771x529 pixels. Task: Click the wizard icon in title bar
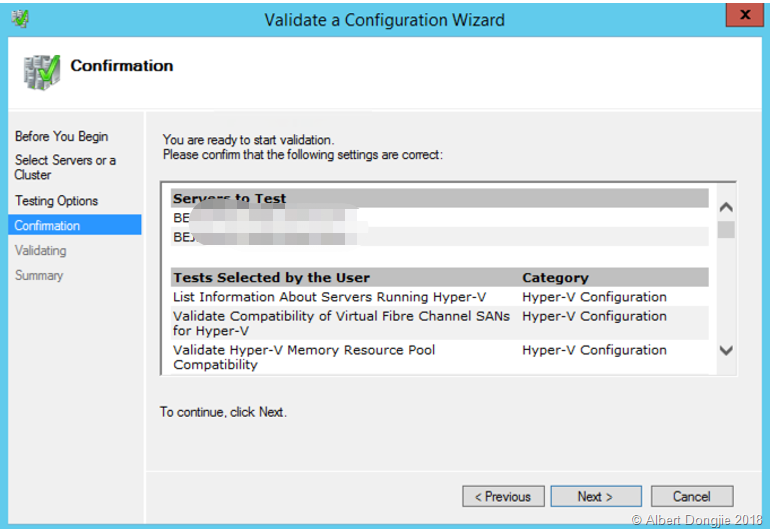click(x=20, y=19)
